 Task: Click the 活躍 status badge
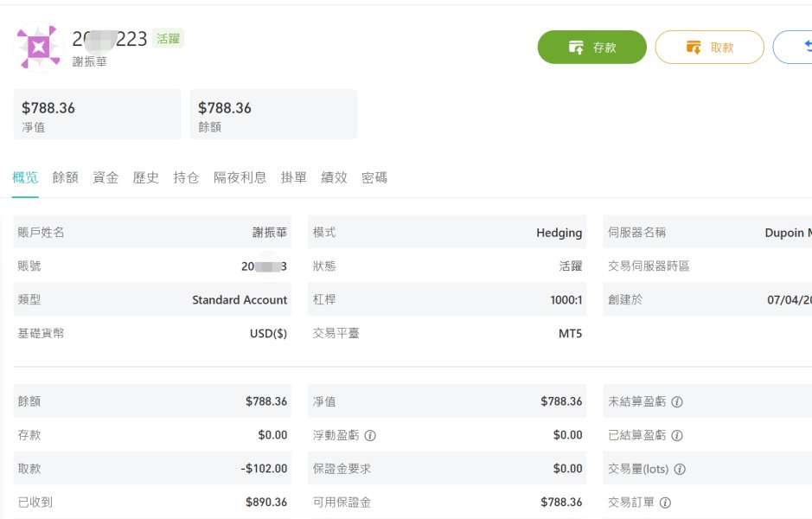(x=168, y=39)
